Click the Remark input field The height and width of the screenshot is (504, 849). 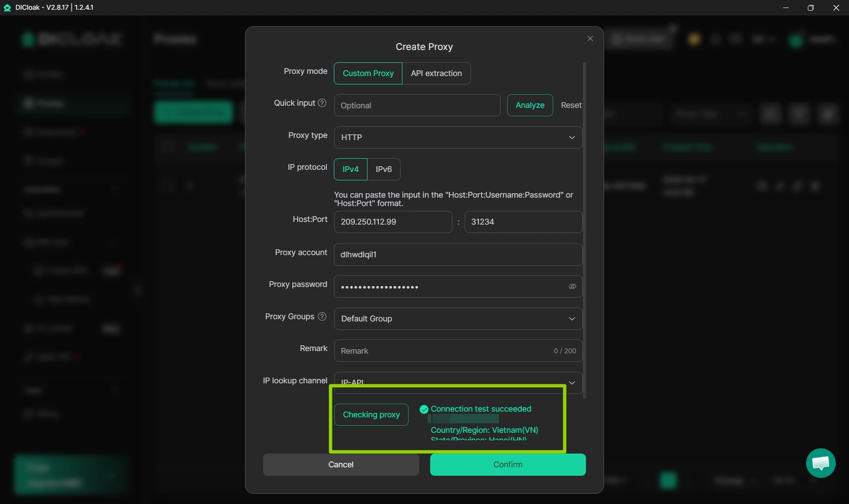pyautogui.click(x=442, y=351)
